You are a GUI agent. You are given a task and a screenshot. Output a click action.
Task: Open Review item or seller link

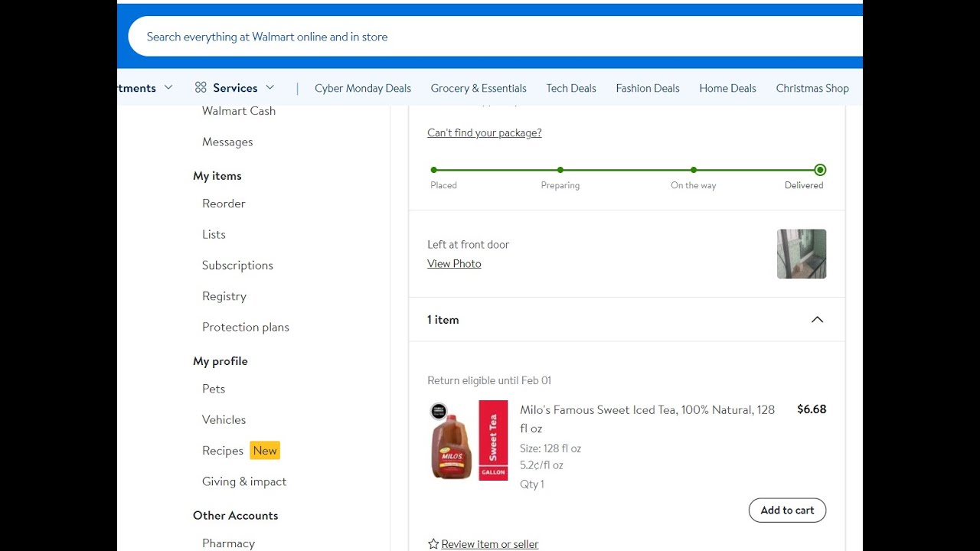pos(490,544)
